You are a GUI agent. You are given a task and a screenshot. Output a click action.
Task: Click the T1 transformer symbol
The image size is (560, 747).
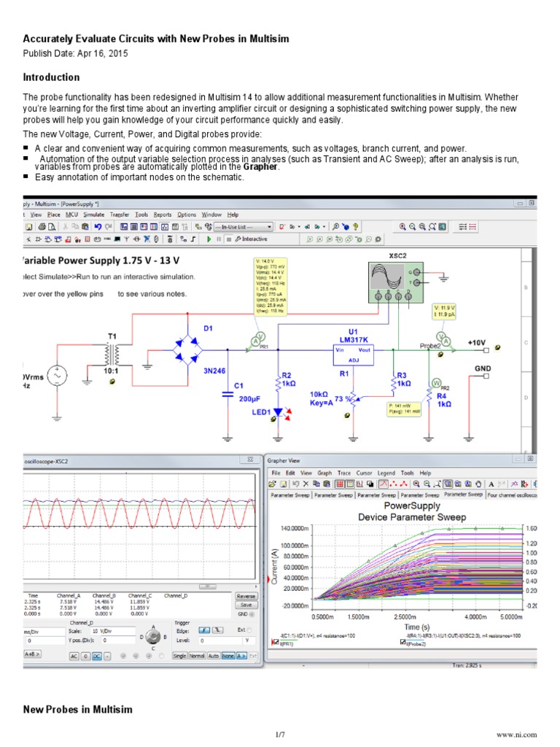pos(112,354)
